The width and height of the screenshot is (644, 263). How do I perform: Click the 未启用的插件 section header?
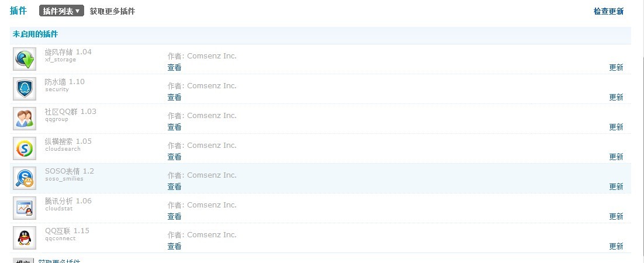(x=35, y=34)
